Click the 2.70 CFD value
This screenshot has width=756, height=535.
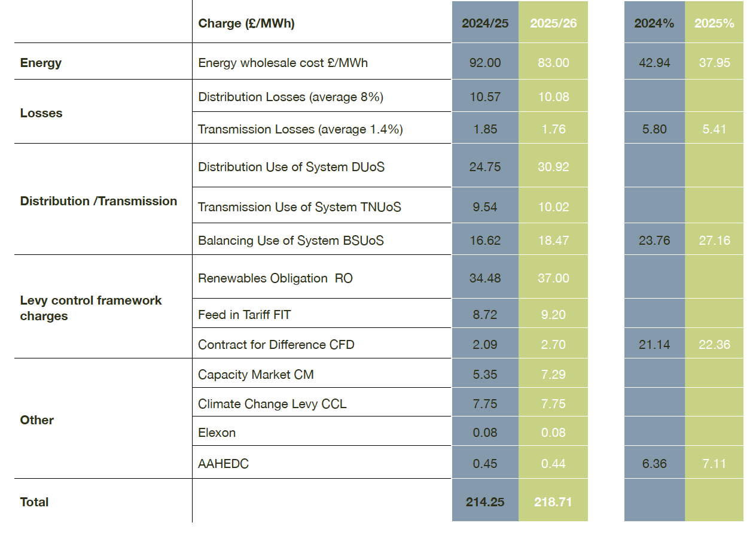(553, 345)
